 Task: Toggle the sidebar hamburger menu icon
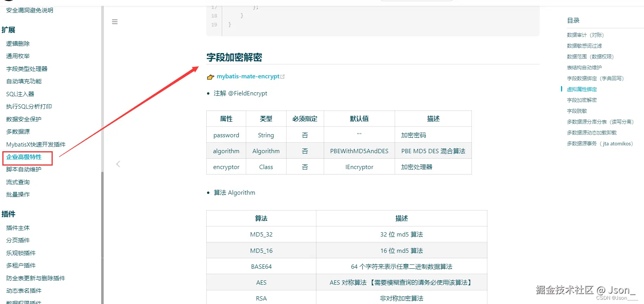click(115, 22)
